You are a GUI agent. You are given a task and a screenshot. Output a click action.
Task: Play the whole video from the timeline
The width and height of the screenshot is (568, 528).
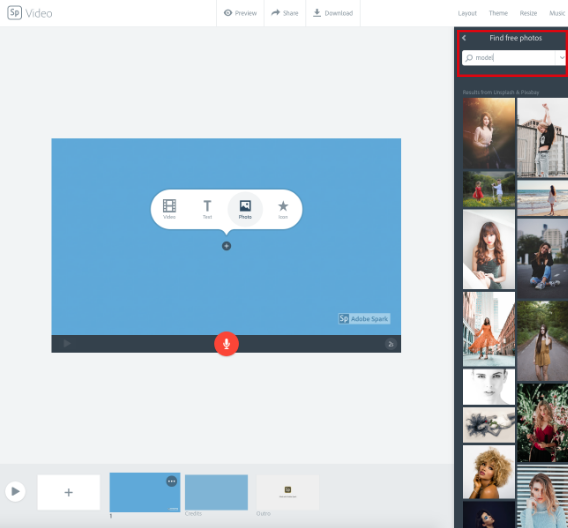pyautogui.click(x=15, y=491)
